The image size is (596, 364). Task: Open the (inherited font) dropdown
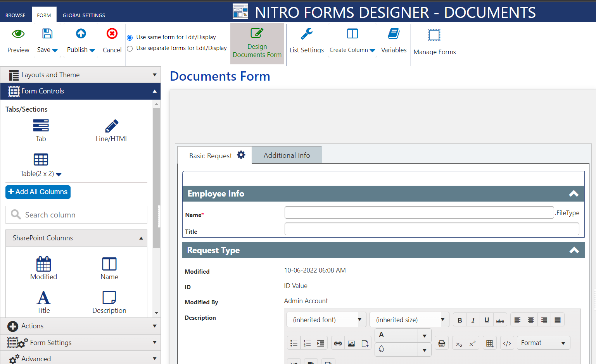pos(326,319)
